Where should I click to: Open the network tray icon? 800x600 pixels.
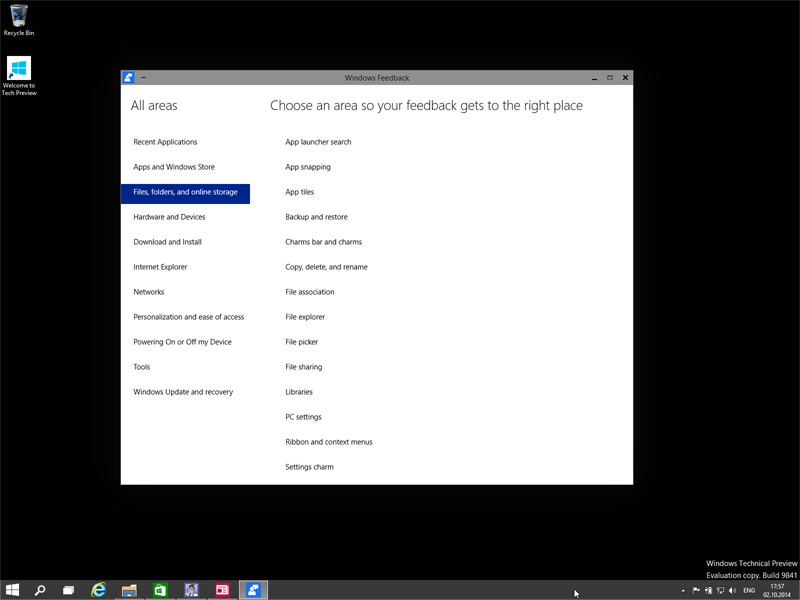(x=720, y=590)
